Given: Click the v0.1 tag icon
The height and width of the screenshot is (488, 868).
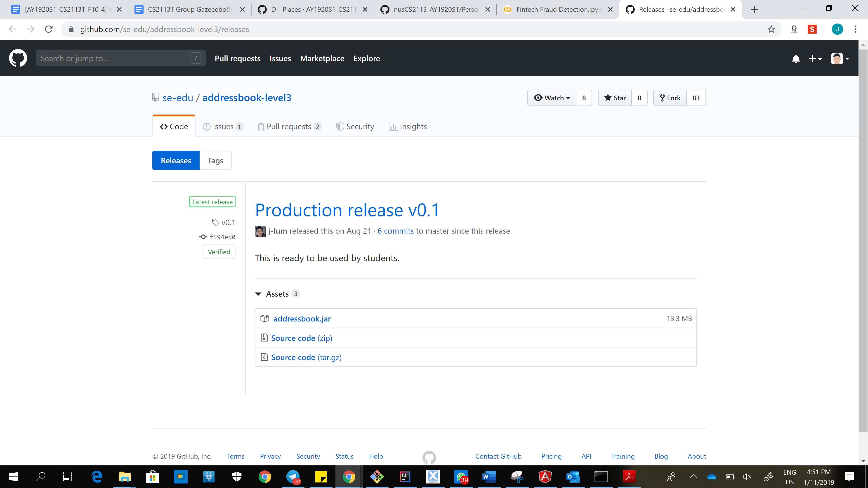Looking at the screenshot, I should coord(216,222).
